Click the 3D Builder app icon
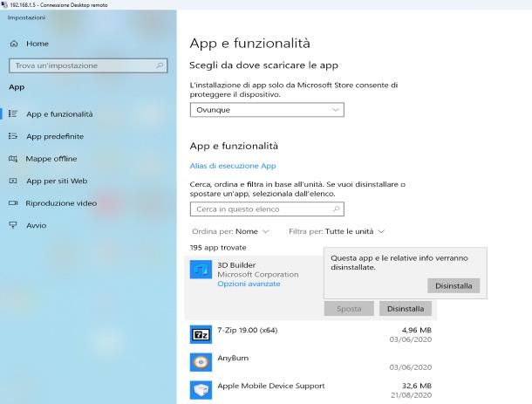This screenshot has width=532, height=404. (x=200, y=270)
